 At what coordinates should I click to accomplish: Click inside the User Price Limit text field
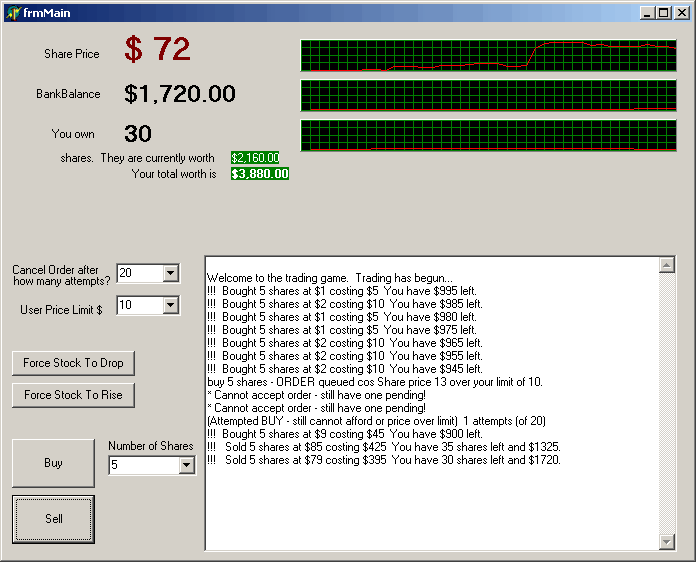tap(138, 305)
